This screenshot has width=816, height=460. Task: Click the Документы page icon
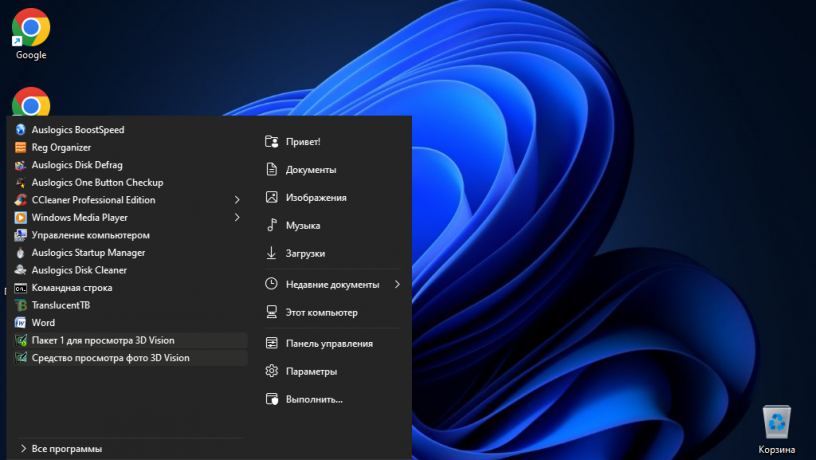coord(272,169)
